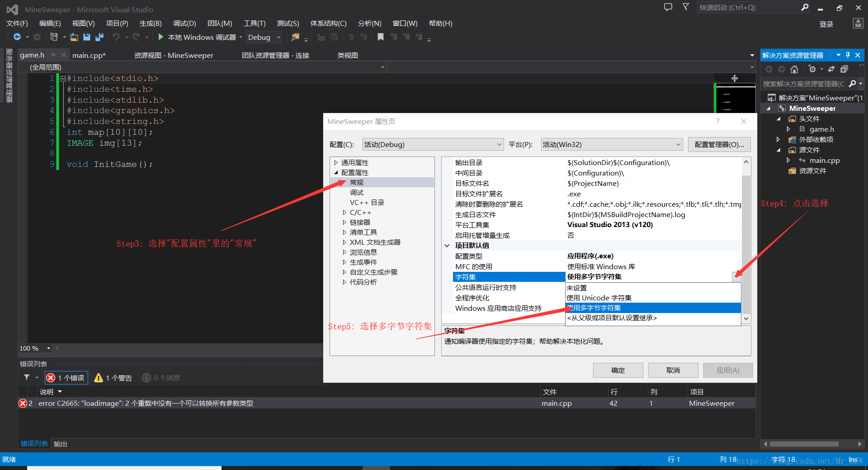Screen dimensions: 868x470
Task: Start the 本地 Windows 调试器 with the green arrow
Action: click(160, 37)
